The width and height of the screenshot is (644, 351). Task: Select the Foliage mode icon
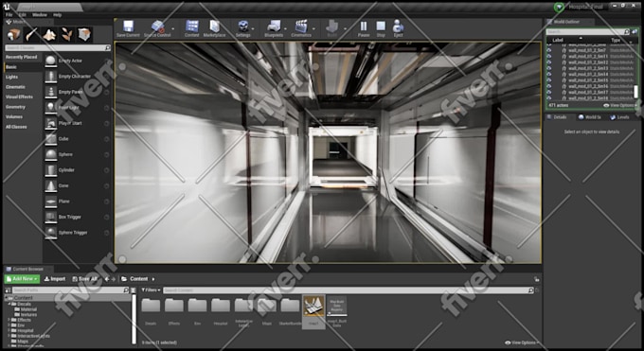66,34
